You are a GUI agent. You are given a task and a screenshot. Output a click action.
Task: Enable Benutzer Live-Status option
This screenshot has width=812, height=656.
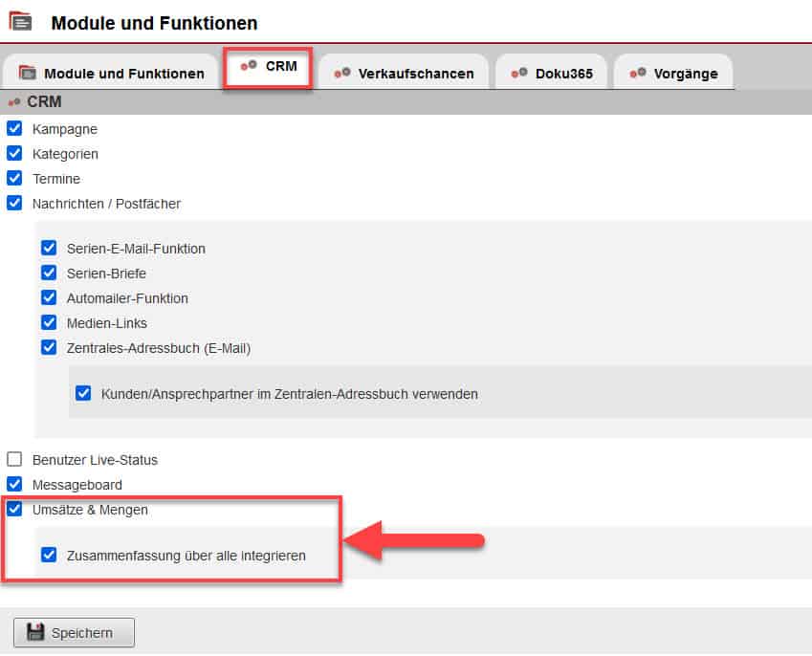tap(14, 459)
